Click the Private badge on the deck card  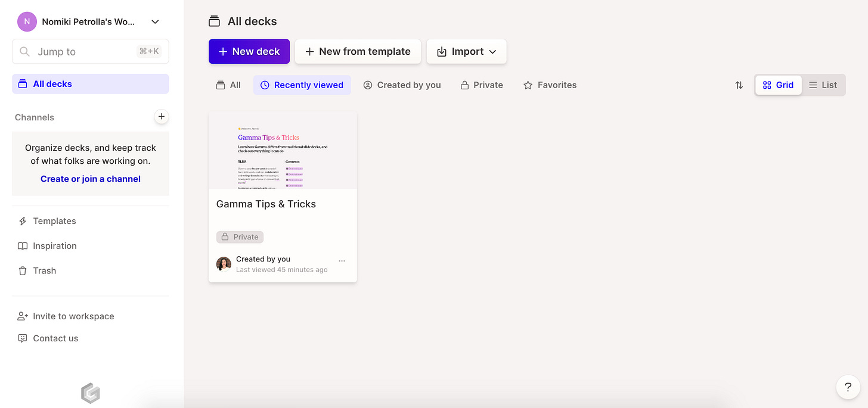pos(240,237)
